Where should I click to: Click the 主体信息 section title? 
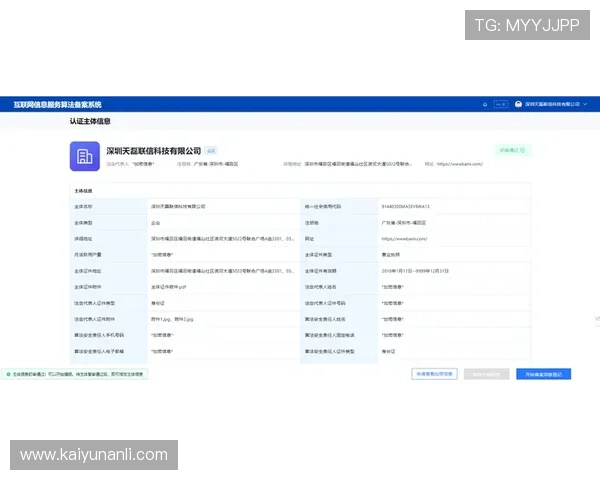tap(83, 191)
